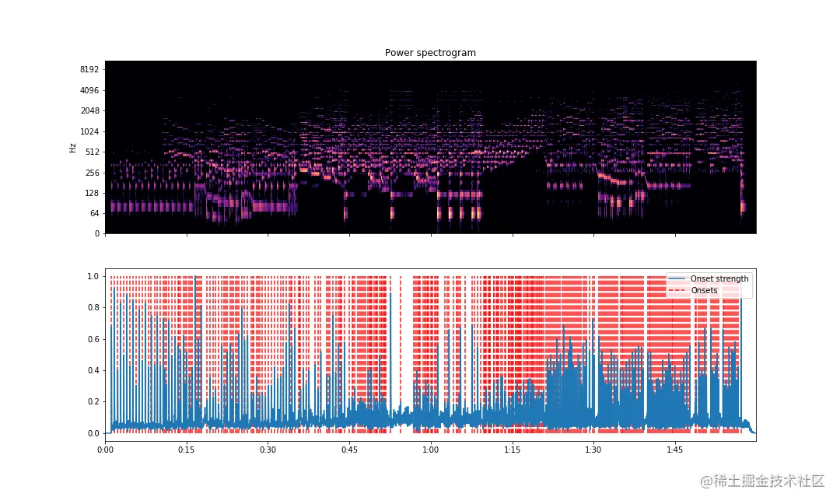This screenshot has width=840, height=504.
Task: Click the red dashed line sample beside Onsets
Action: 678,289
